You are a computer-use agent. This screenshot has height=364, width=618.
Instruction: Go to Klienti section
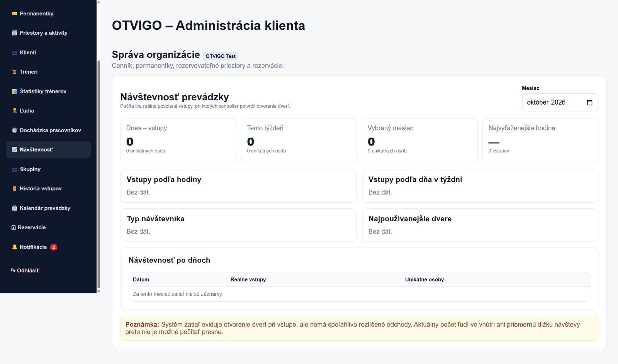click(x=48, y=52)
